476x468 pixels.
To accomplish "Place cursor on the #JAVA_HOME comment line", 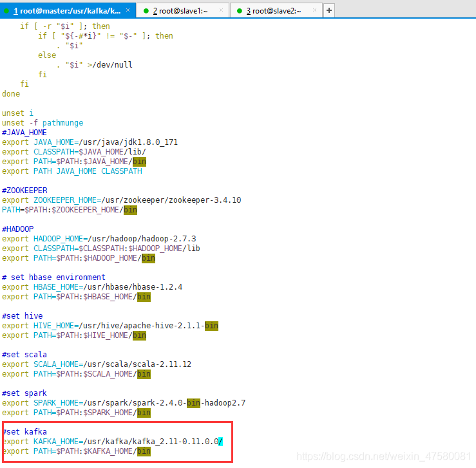I will pyautogui.click(x=24, y=133).
